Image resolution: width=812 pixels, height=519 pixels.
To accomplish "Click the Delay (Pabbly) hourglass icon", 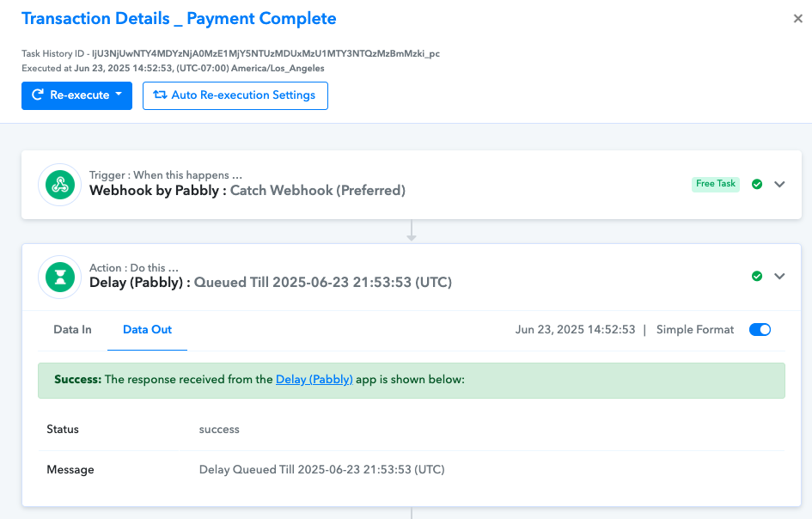I will tap(60, 277).
